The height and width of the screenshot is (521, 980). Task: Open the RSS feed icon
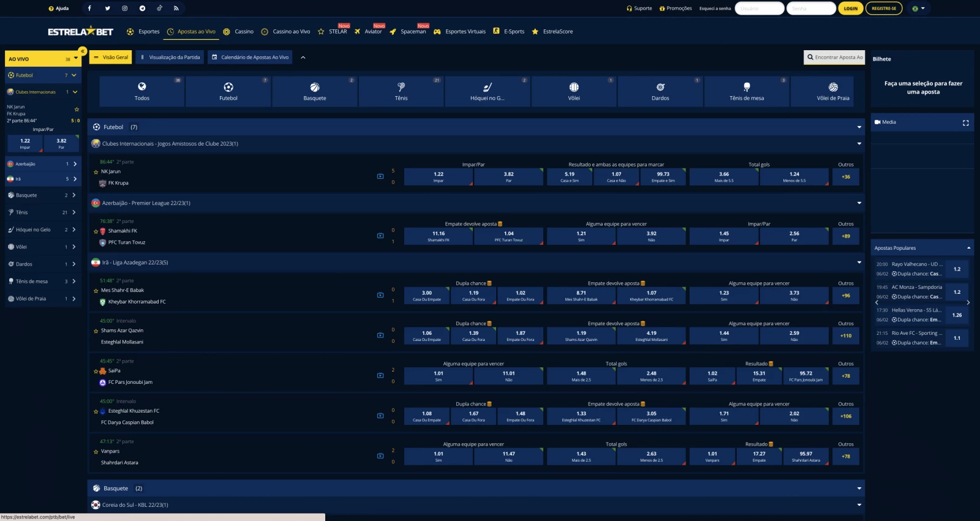(x=176, y=9)
